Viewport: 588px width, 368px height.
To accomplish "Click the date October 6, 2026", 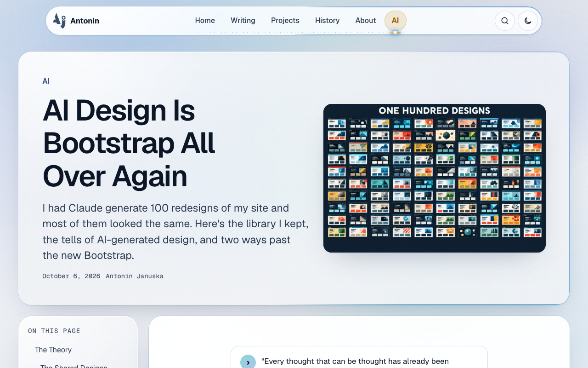I will coord(71,276).
